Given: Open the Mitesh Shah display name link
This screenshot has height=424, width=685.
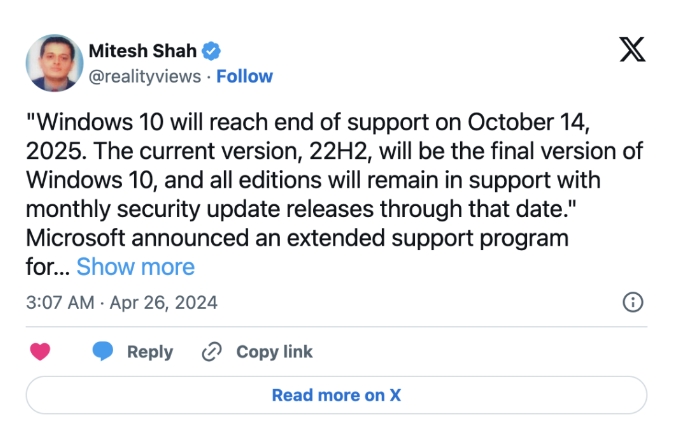Looking at the screenshot, I should coord(144,51).
